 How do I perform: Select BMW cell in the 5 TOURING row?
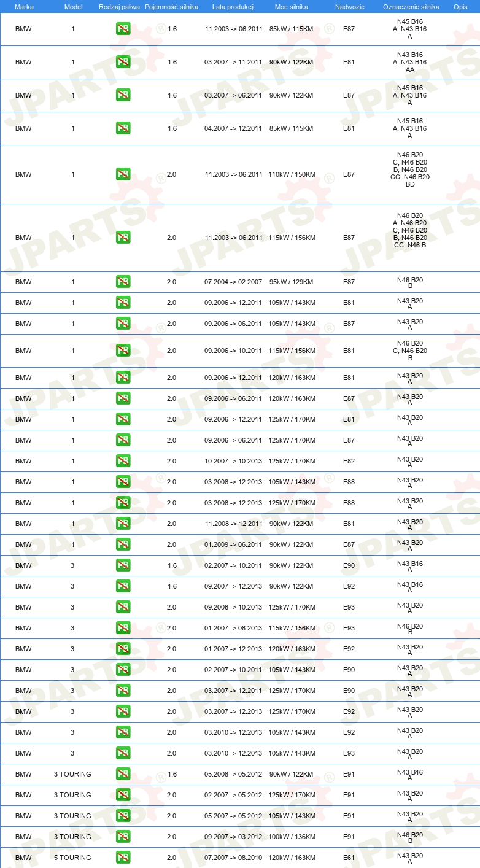(x=23, y=858)
